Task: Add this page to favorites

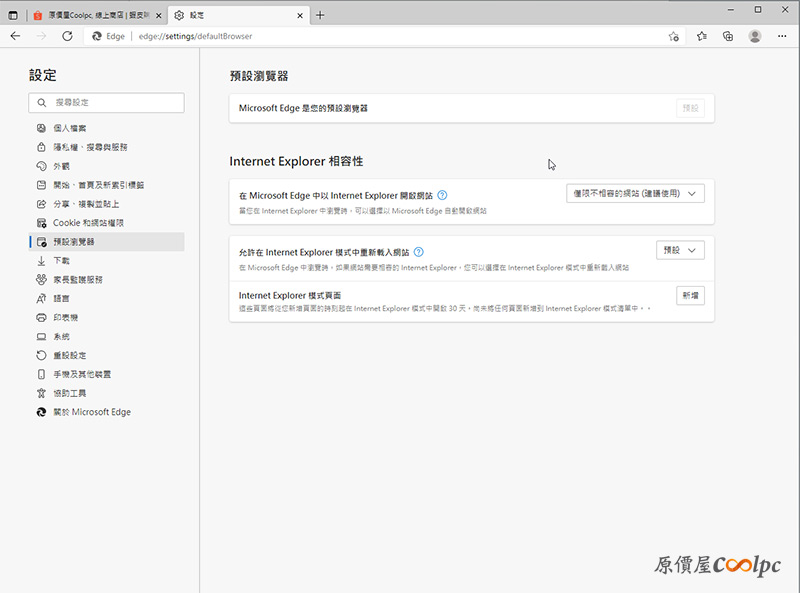Action: [673, 36]
